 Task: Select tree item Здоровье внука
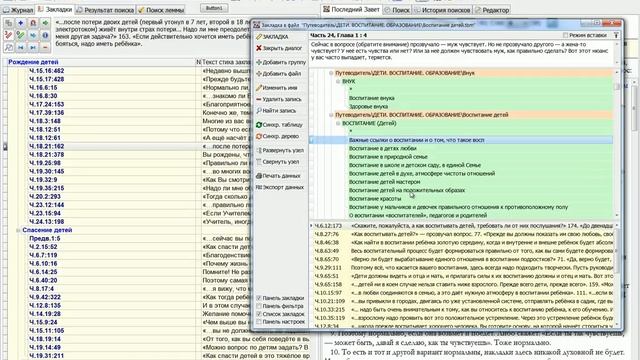click(x=368, y=107)
